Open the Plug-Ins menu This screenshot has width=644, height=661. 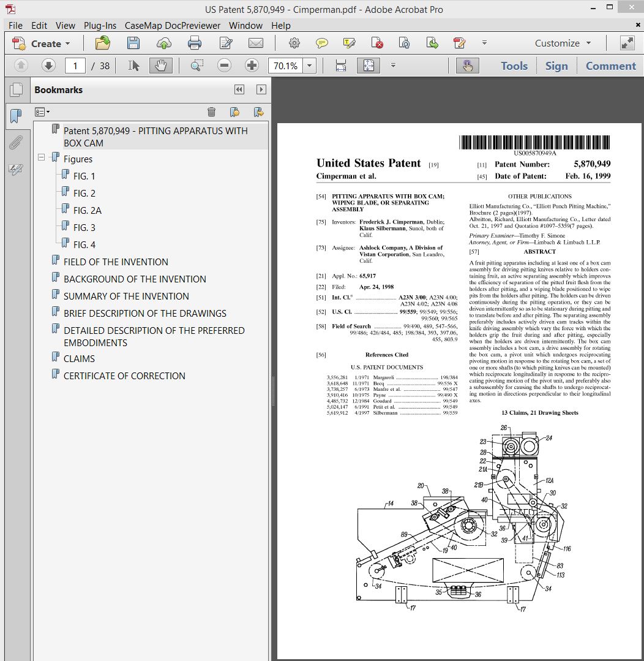click(x=100, y=25)
